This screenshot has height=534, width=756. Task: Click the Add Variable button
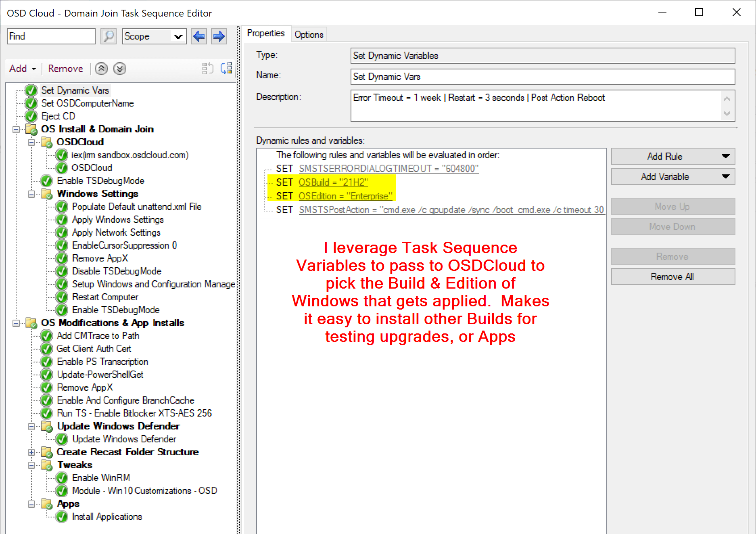672,177
